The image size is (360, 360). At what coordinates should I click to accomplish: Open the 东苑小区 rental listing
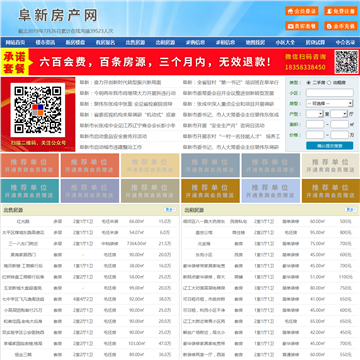point(204,255)
